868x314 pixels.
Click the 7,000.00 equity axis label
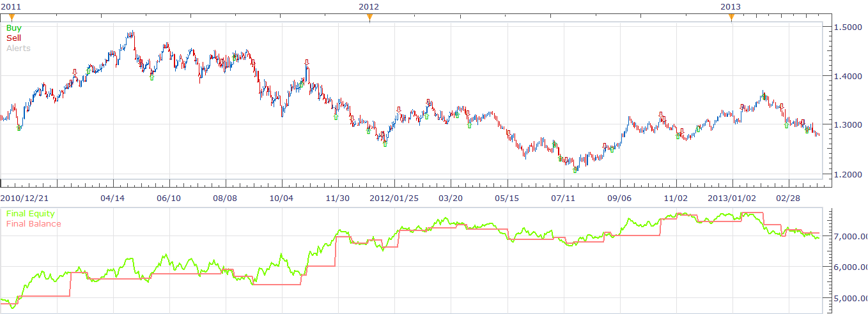pos(851,237)
